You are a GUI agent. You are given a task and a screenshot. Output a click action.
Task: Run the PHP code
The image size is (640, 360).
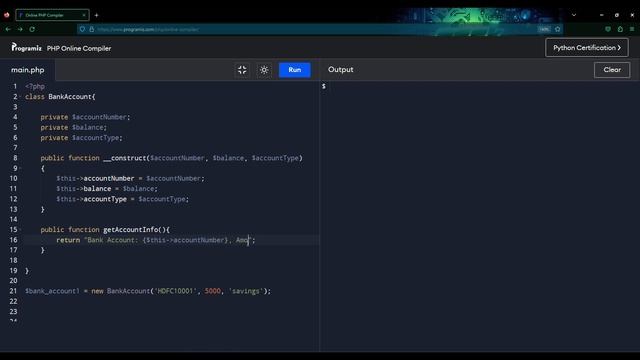pos(294,70)
